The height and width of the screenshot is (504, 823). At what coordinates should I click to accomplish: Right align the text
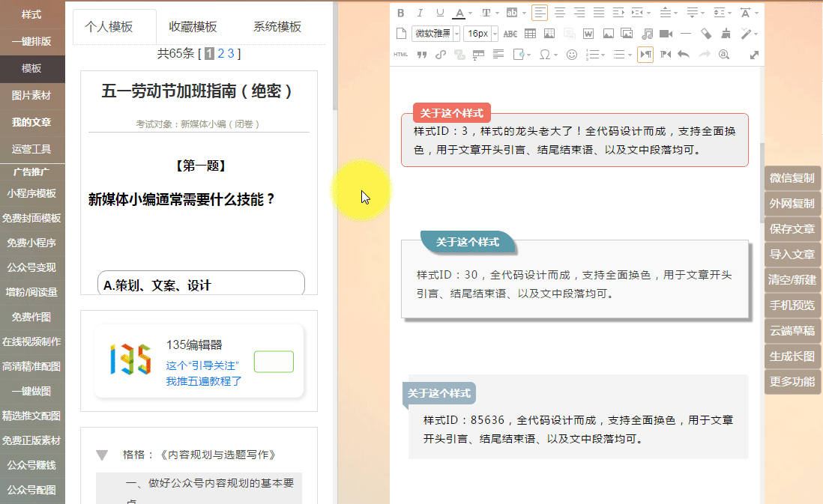click(x=579, y=13)
